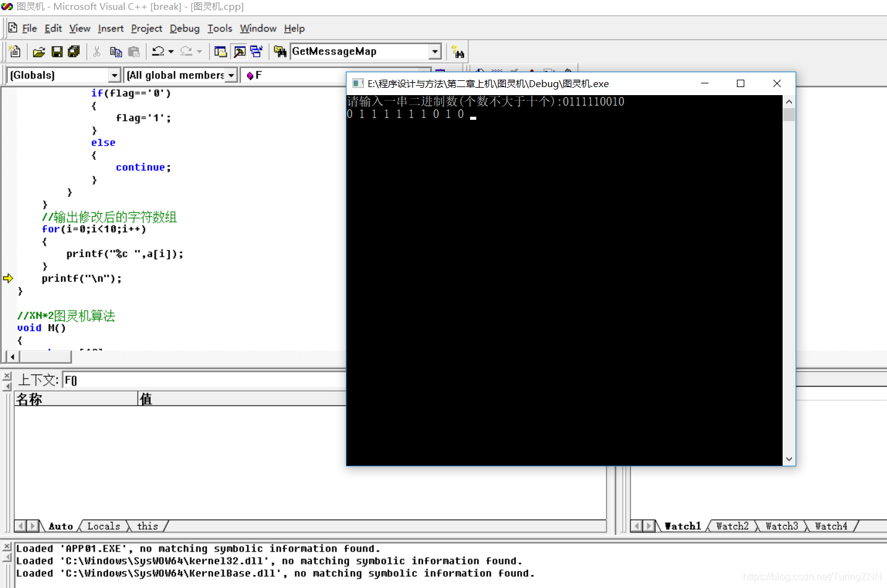Open the Project menu

[146, 28]
